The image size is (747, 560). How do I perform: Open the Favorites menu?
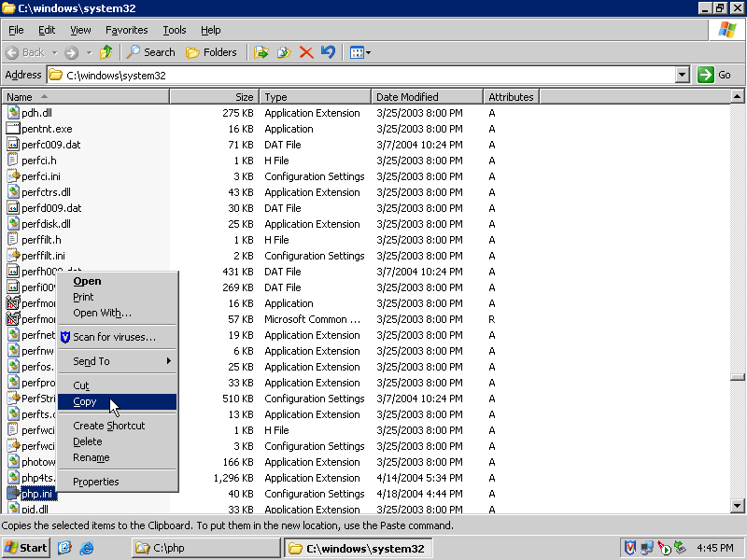126,30
